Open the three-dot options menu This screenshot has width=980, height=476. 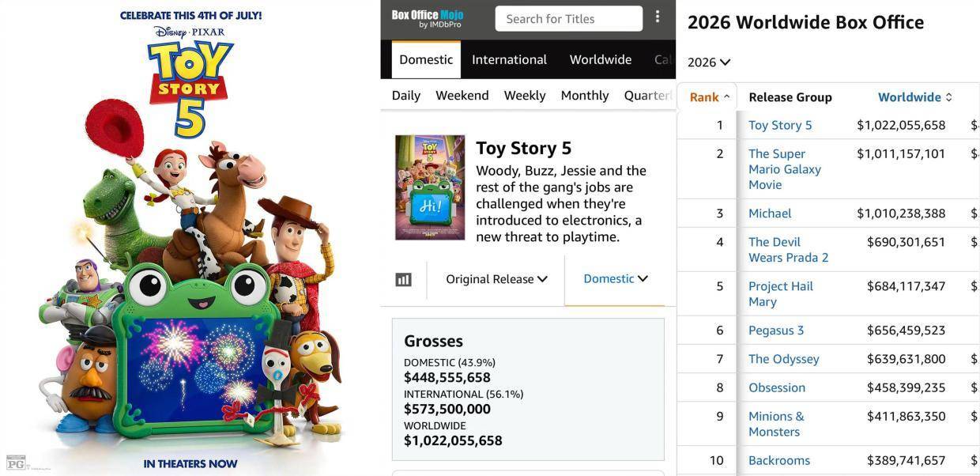click(x=658, y=17)
